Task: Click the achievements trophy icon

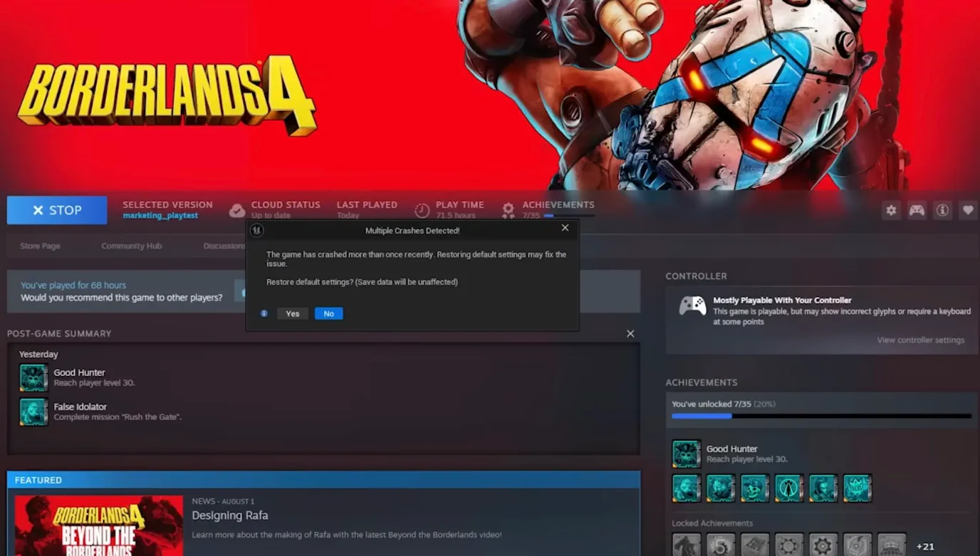Action: tap(508, 211)
